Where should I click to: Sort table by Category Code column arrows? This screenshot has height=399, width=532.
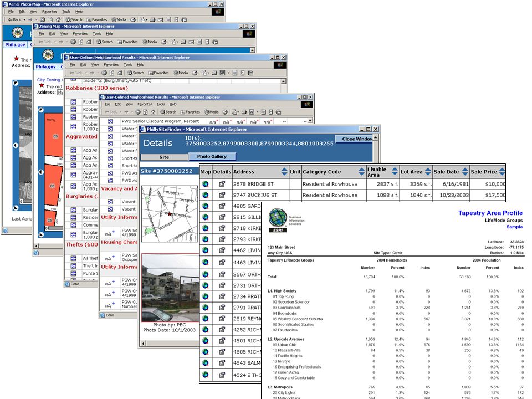(x=362, y=172)
